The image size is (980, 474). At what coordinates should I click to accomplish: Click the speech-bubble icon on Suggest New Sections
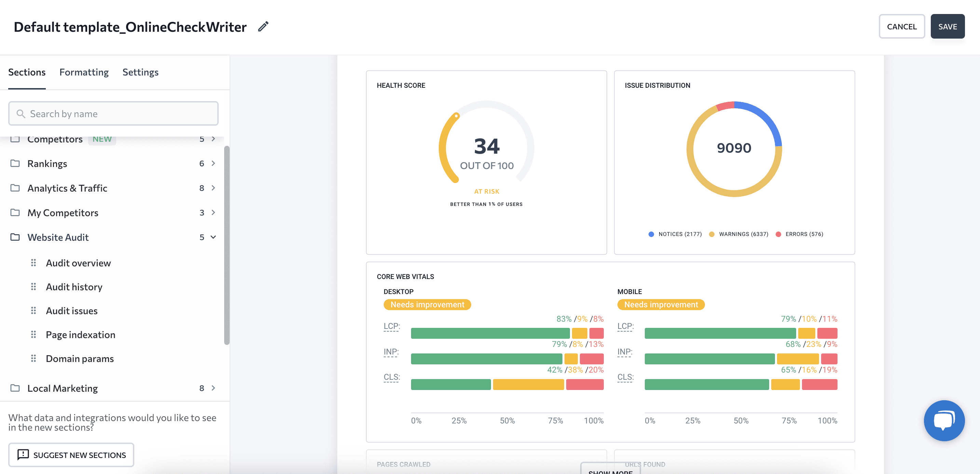tap(24, 455)
